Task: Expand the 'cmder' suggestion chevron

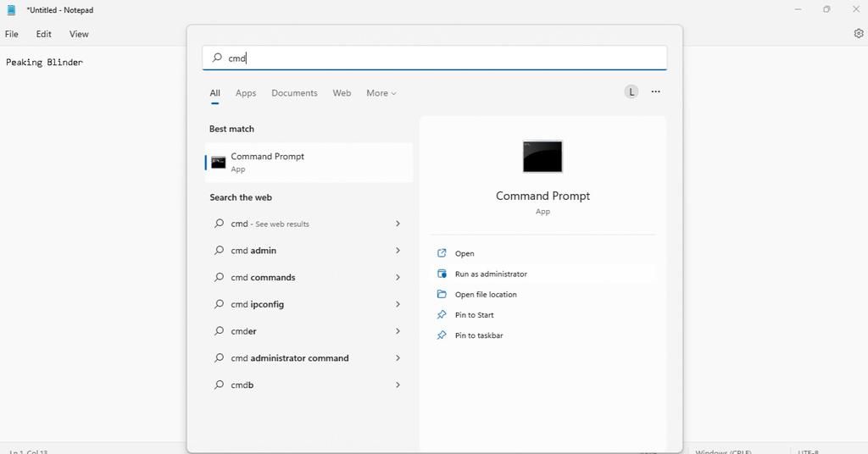Action: tap(398, 331)
